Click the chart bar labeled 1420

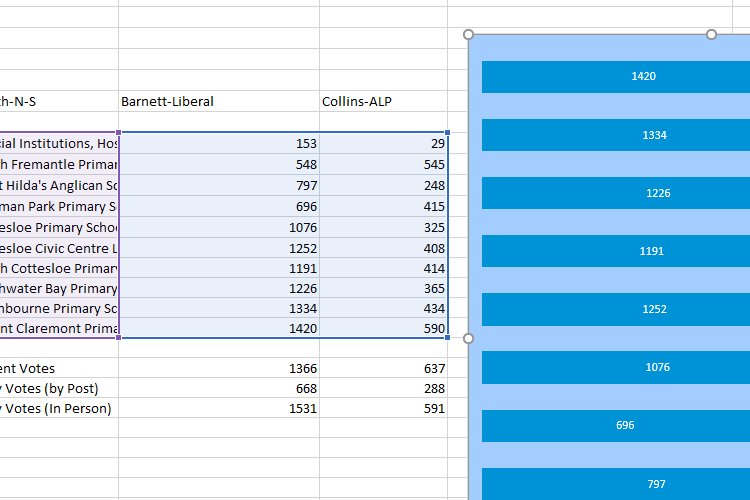point(615,76)
